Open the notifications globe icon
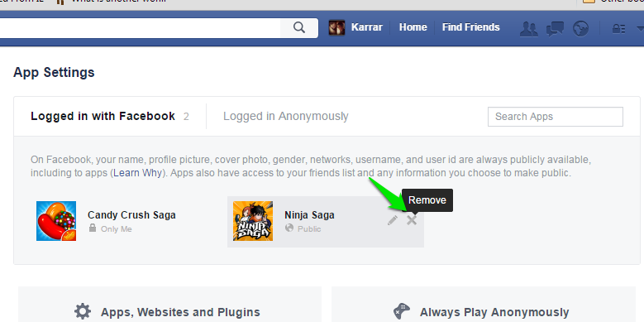 [580, 29]
